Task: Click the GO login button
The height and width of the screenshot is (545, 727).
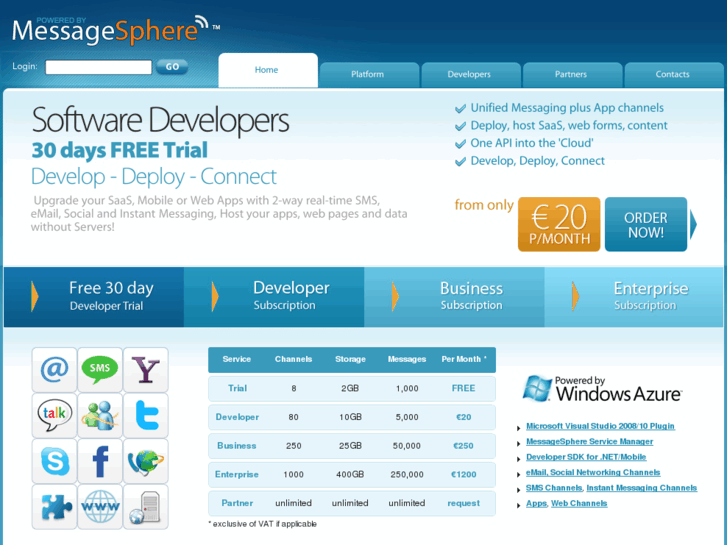Action: tap(172, 67)
